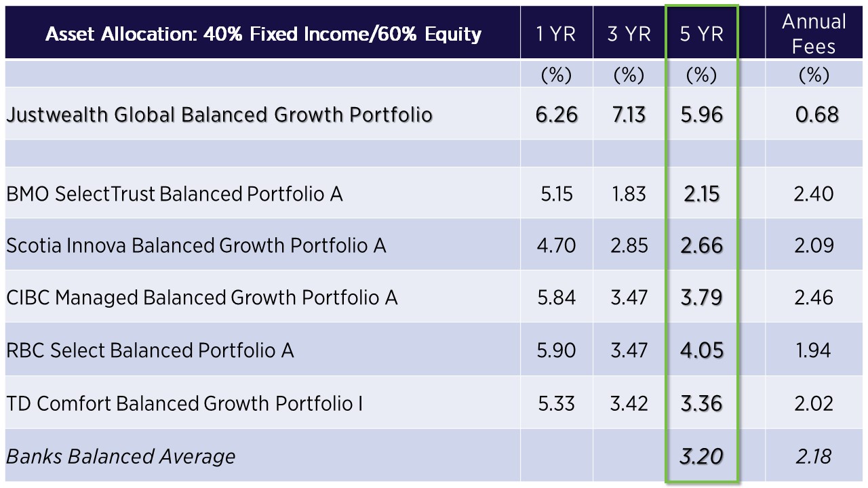Click TD's 1 YR return 5.33
Viewport: 868px width, 488px height.
[556, 404]
